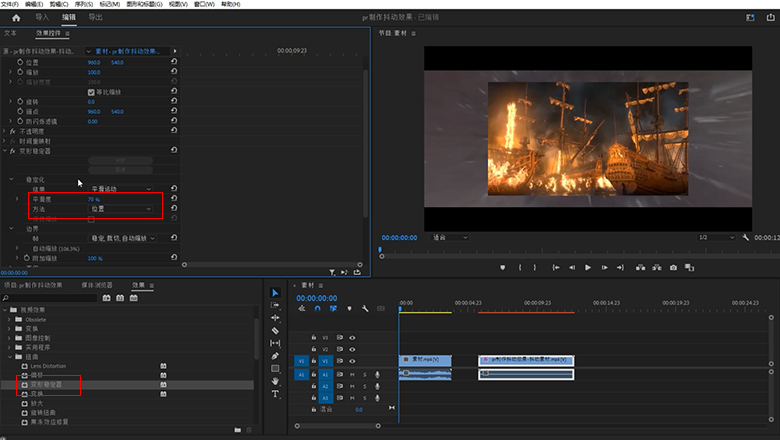This screenshot has height=440, width=780.
Task: Select the Pen tool
Action: click(275, 356)
